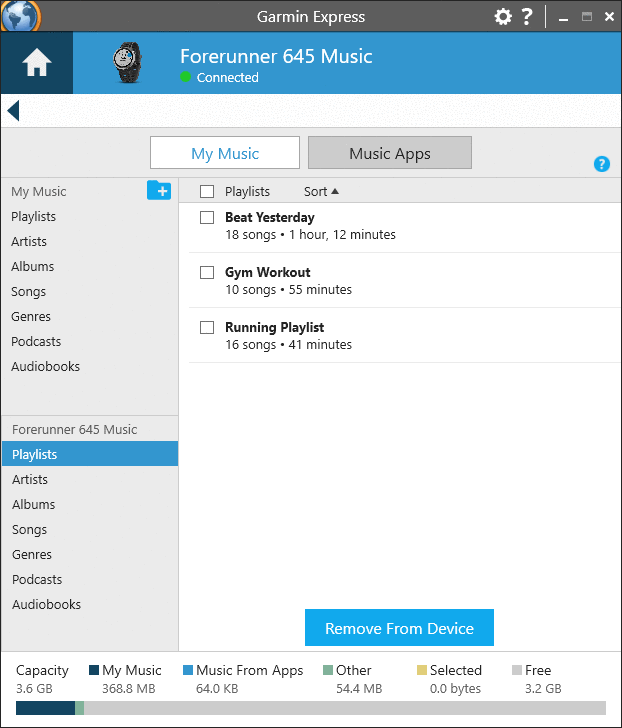
Task: Minimize the Garmin Express window
Action: [x=564, y=19]
